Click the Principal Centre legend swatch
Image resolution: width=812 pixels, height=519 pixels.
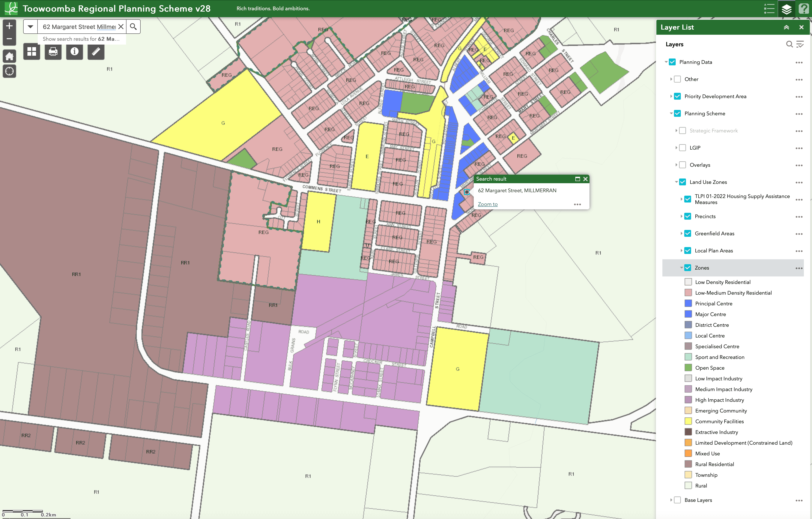688,303
